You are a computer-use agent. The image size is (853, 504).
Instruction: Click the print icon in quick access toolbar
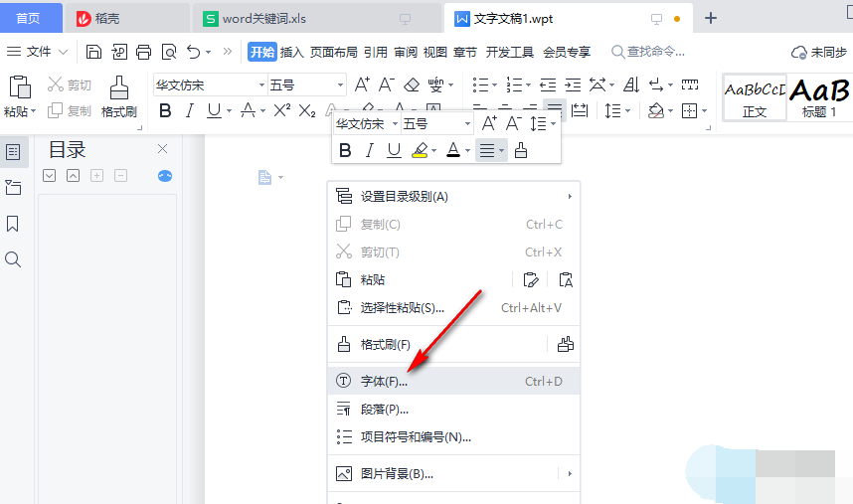pos(144,52)
